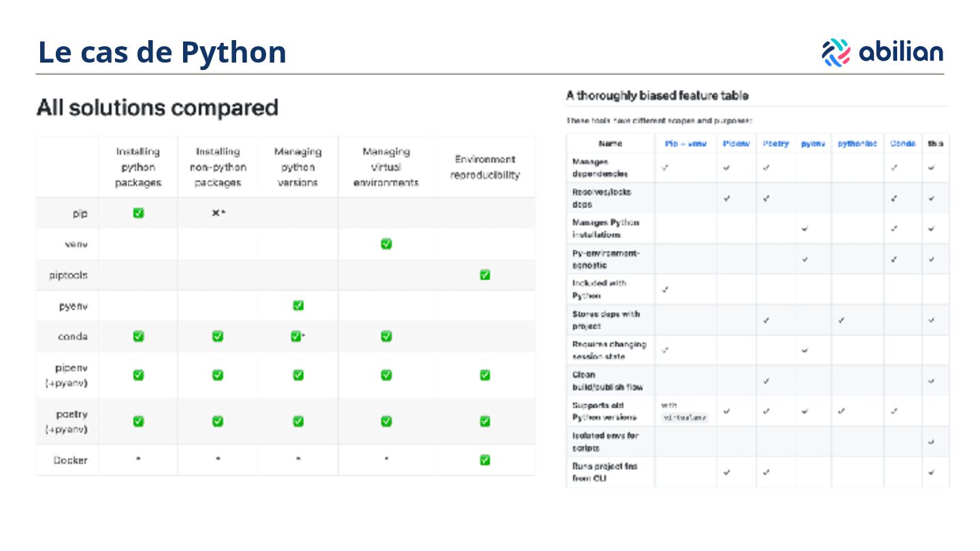Click the green check in the Docker row
Image resolution: width=980 pixels, height=551 pixels.
click(485, 460)
